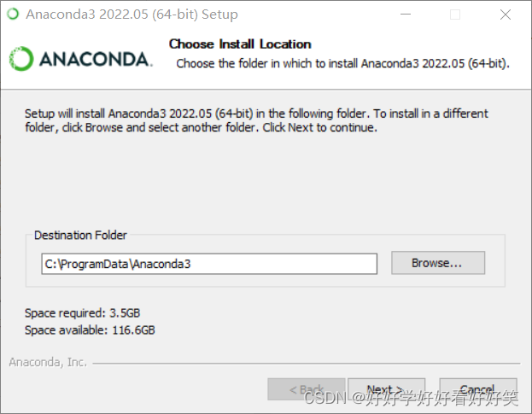Image resolution: width=532 pixels, height=414 pixels.
Task: Click the CSDN watermark text
Action: (411, 398)
